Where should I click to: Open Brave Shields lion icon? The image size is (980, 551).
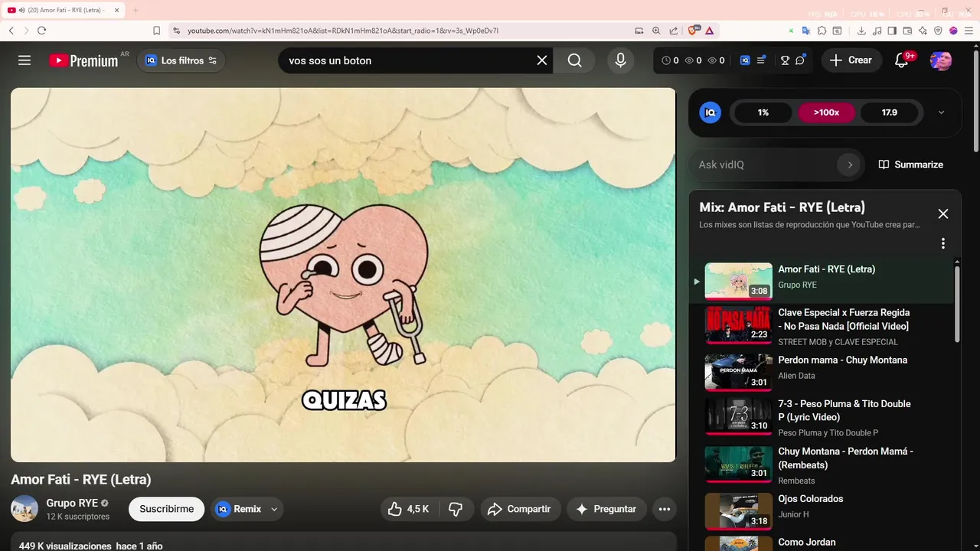[693, 31]
